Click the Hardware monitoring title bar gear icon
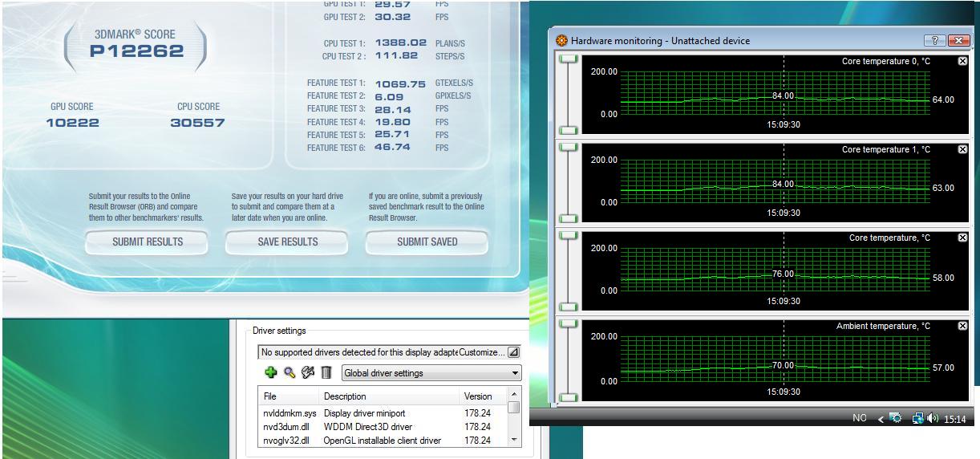This screenshot has width=980, height=459. 561,40
